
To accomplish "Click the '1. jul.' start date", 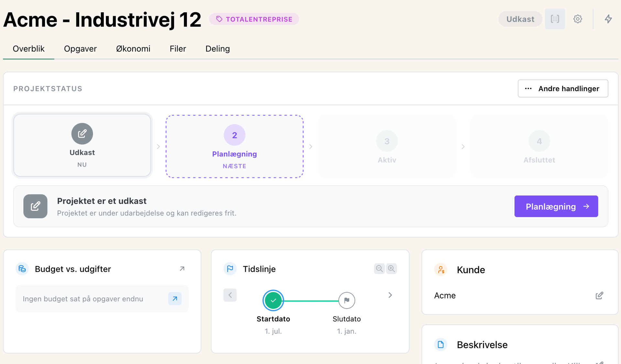I will pos(273,331).
